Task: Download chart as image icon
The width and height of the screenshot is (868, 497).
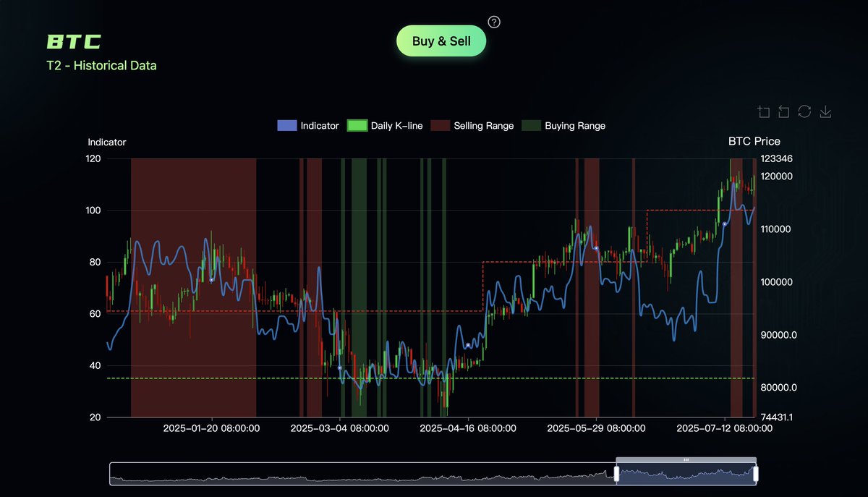Action: 825,111
